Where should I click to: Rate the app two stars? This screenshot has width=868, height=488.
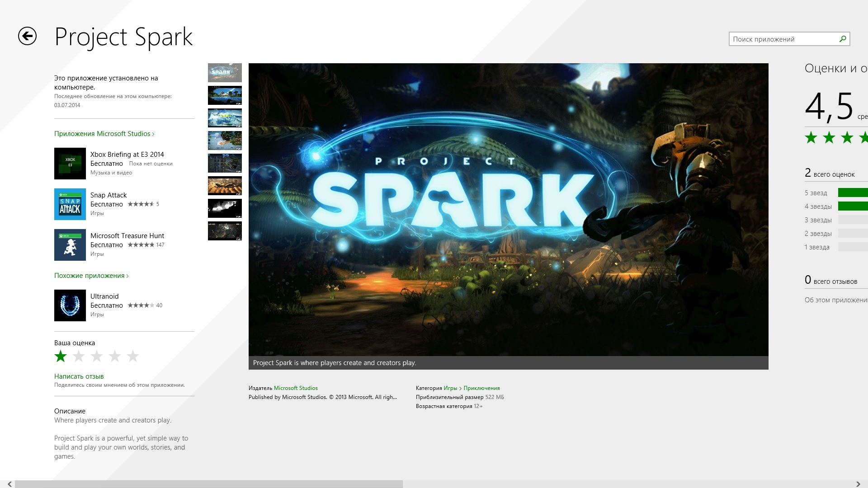coord(79,356)
